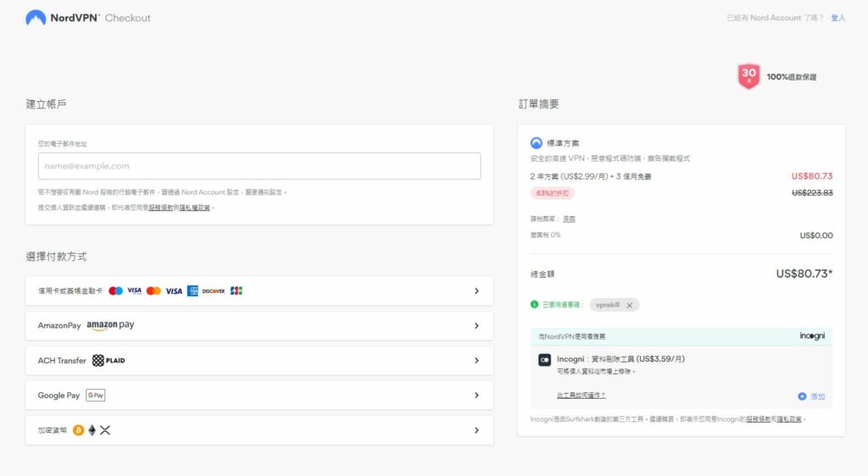Click the Bitcoin cryptocurrency icon
Viewport: 868px width, 476px height.
78,430
